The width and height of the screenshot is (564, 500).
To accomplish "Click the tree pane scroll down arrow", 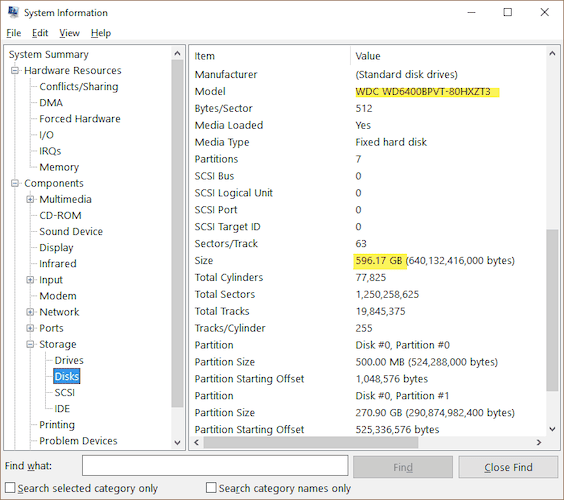I will (x=177, y=442).
